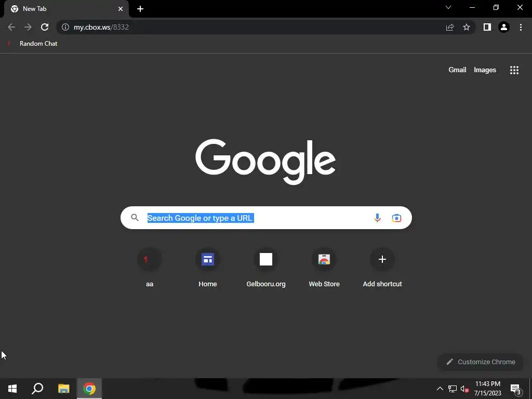Show hidden system tray icons
Image resolution: width=532 pixels, height=399 pixels.
coord(440,389)
